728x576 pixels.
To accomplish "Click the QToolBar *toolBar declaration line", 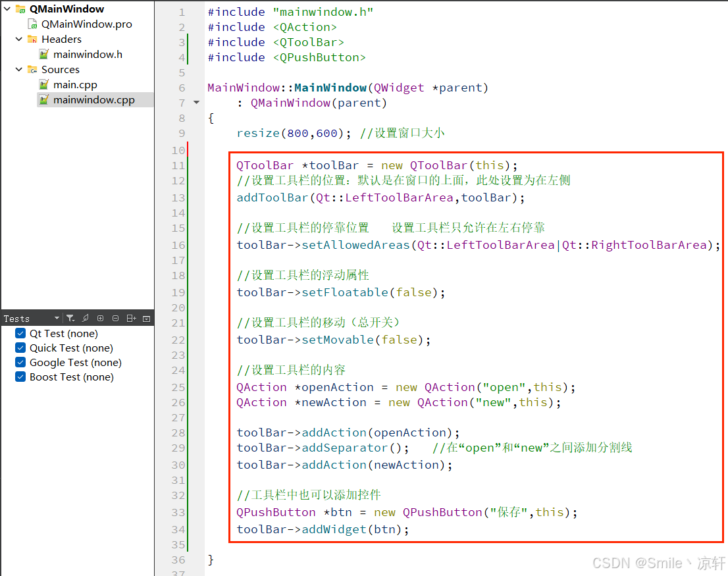I will tap(377, 166).
